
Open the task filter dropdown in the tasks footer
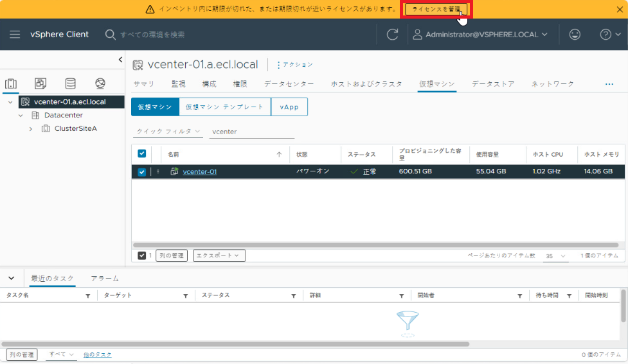click(x=60, y=354)
